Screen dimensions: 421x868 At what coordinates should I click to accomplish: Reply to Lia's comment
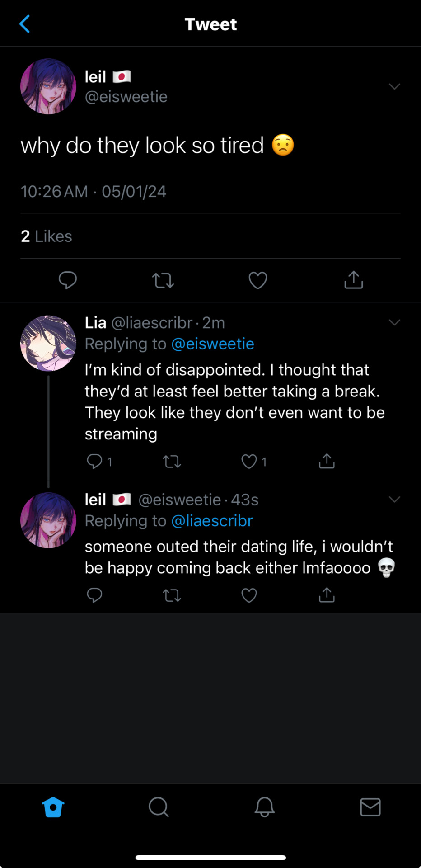pyautogui.click(x=94, y=461)
